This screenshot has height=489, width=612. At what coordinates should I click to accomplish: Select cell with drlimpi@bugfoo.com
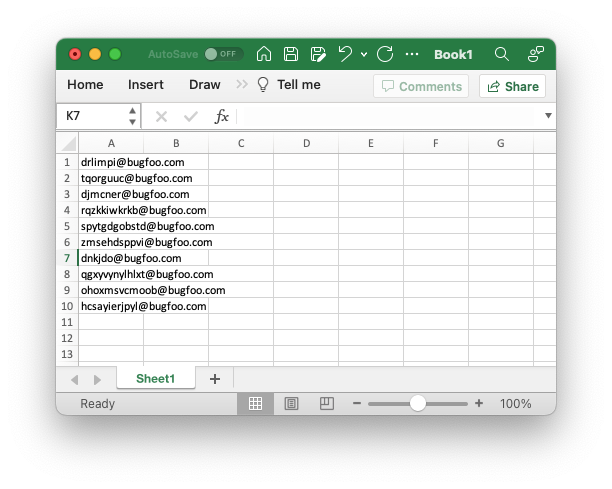point(111,162)
